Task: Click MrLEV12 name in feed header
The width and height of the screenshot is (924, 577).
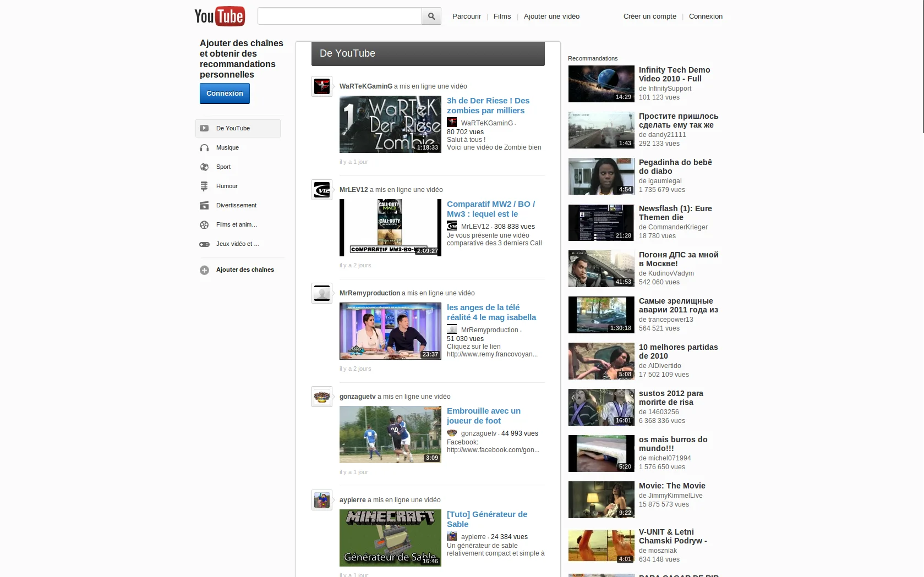Action: (x=354, y=190)
